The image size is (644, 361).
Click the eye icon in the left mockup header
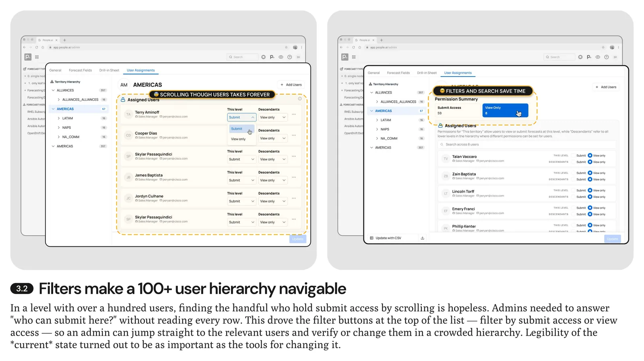coord(281,57)
